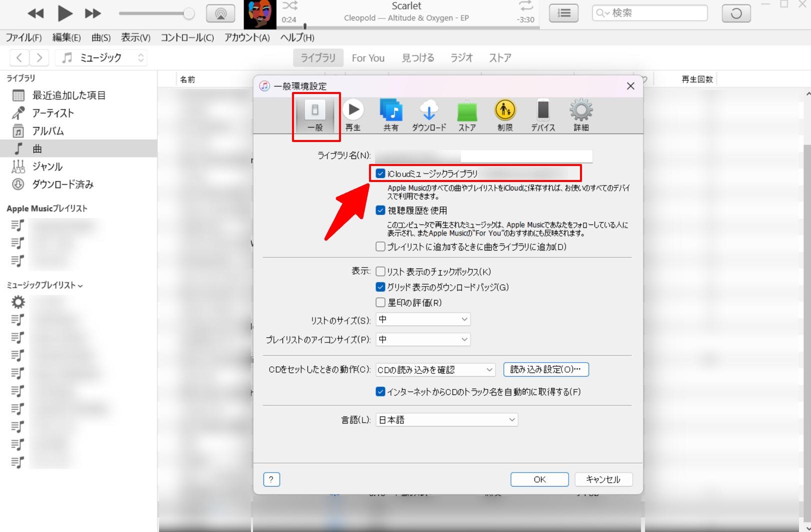Open the Up Next list icon
Screen dimensions: 811x532
(x=564, y=13)
